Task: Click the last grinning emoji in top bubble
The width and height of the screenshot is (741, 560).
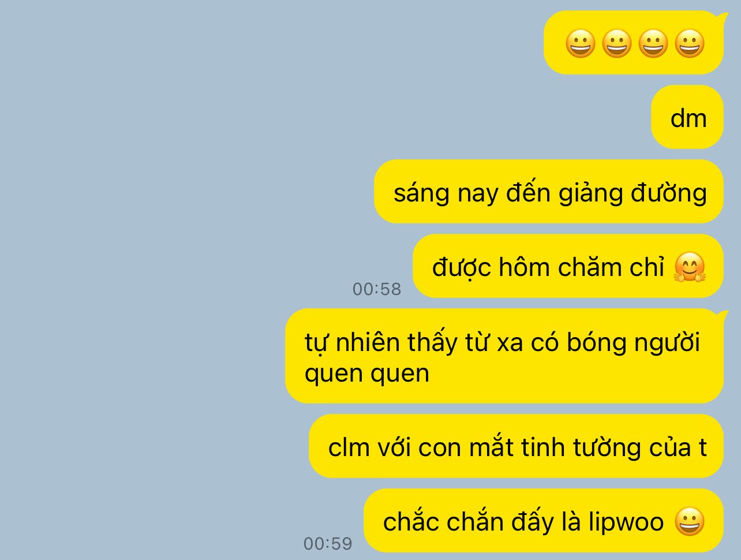Action: coord(690,44)
